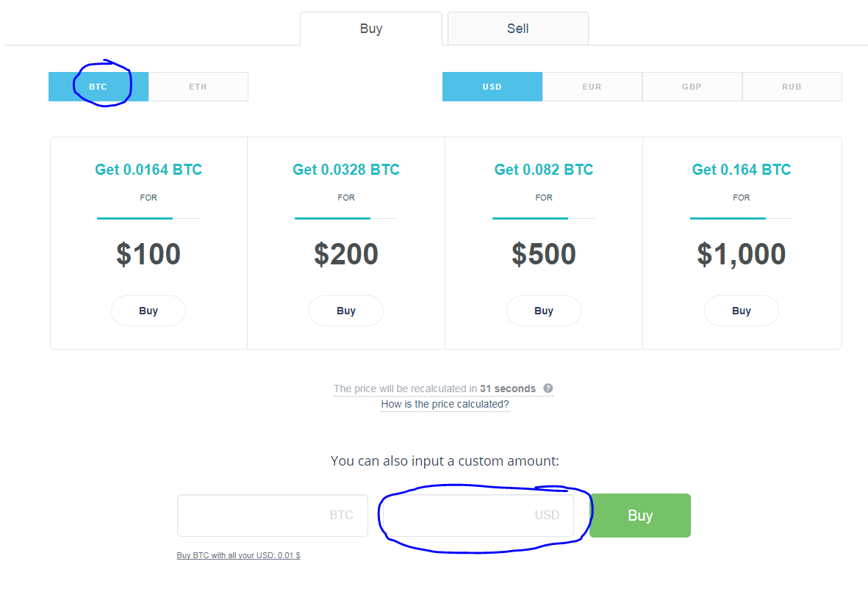Buy 0.164 BTC for $1,000
The width and height of the screenshot is (868, 600).
(742, 311)
